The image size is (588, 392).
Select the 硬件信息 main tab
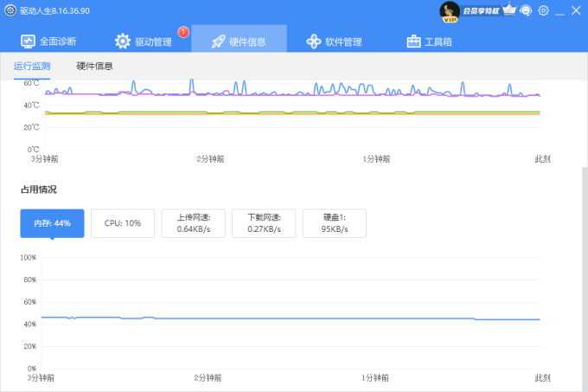point(239,39)
